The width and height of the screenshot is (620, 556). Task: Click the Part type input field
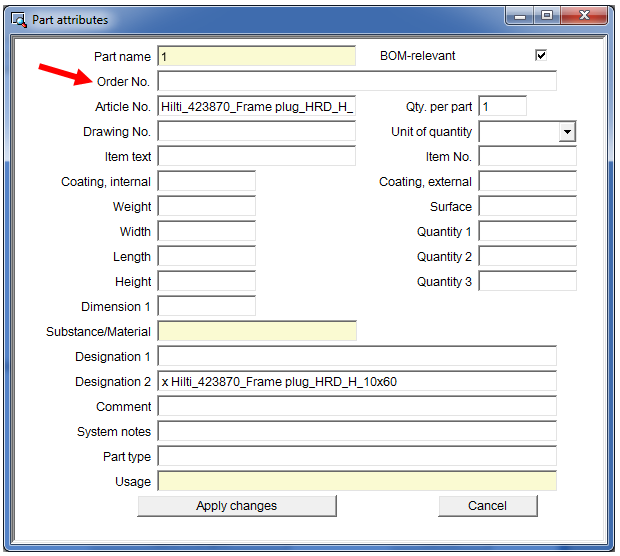tap(357, 456)
